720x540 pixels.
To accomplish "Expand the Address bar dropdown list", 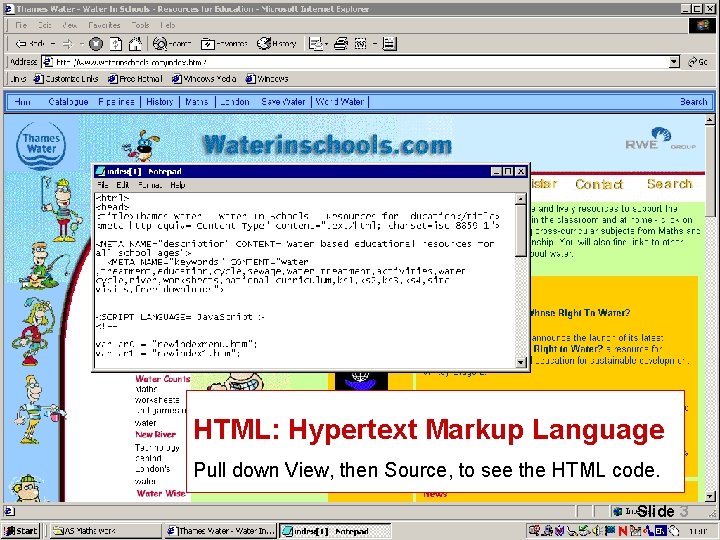I will 674,62.
